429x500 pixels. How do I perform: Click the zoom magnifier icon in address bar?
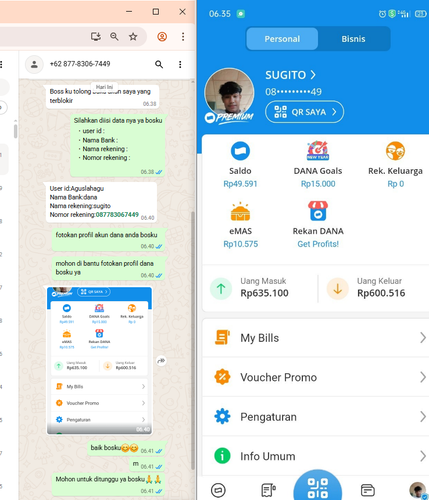[114, 36]
